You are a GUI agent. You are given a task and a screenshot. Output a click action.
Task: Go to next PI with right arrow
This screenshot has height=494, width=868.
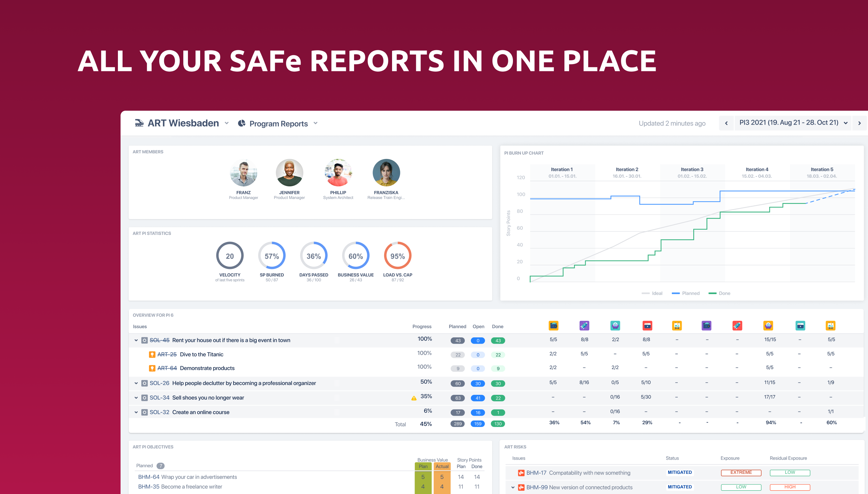(859, 123)
